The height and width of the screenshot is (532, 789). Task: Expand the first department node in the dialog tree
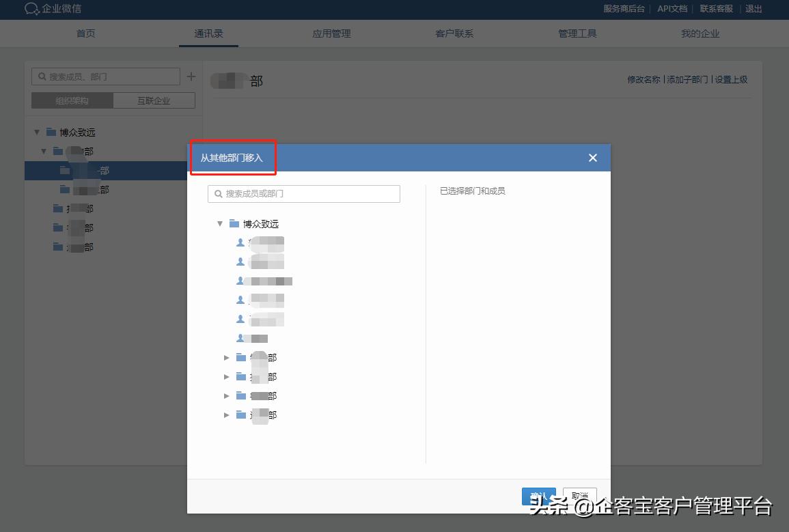[226, 357]
